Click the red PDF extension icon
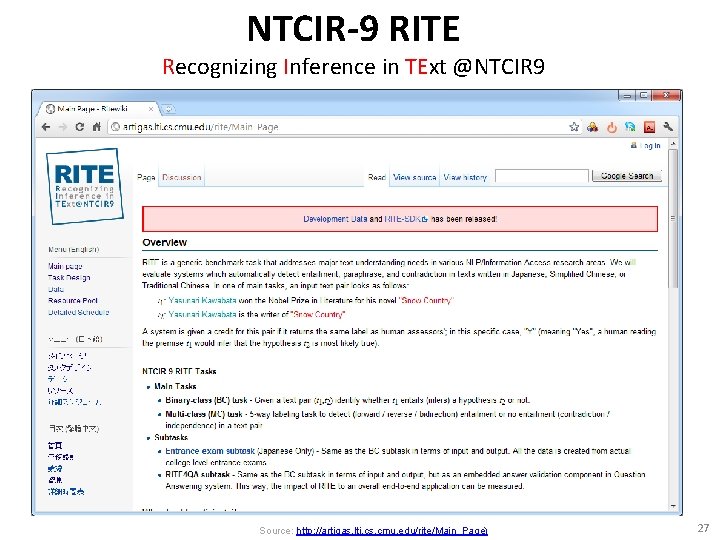This screenshot has height=540, width=720. pos(649,127)
